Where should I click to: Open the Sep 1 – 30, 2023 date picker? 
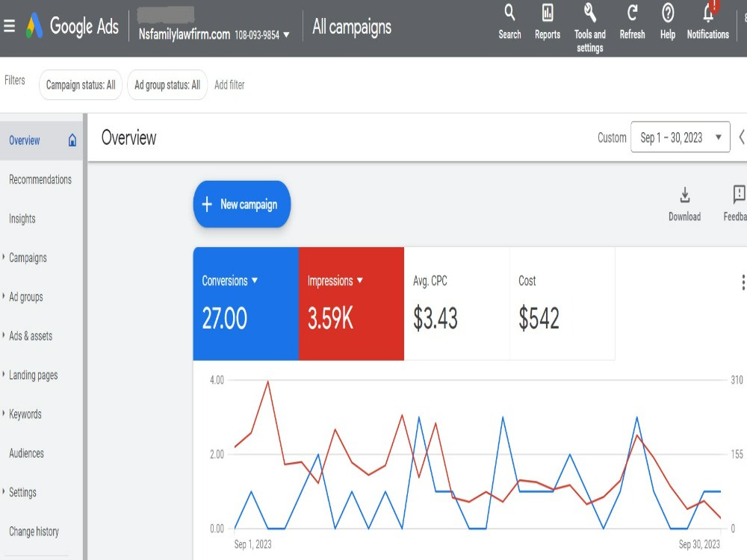[x=681, y=137]
